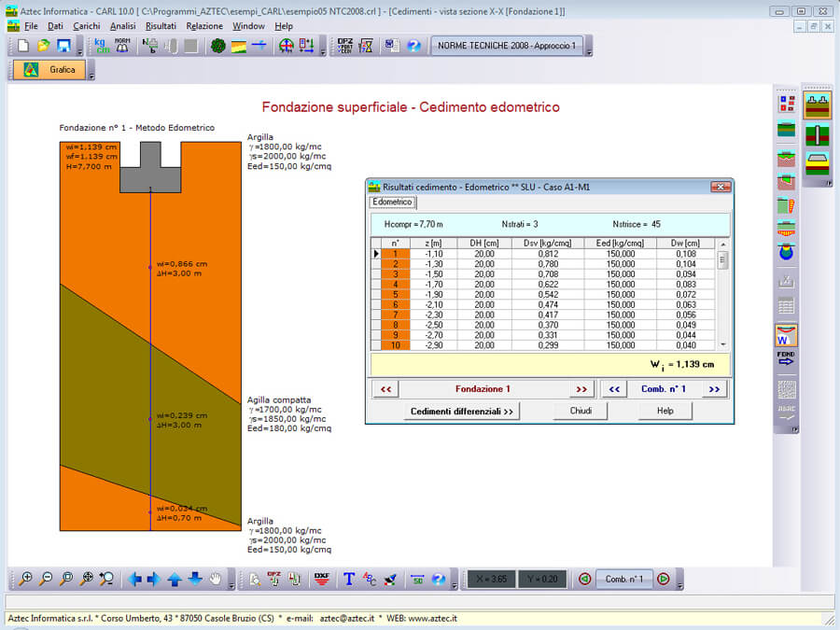Click the DXF export icon
The image size is (840, 630).
tap(322, 579)
